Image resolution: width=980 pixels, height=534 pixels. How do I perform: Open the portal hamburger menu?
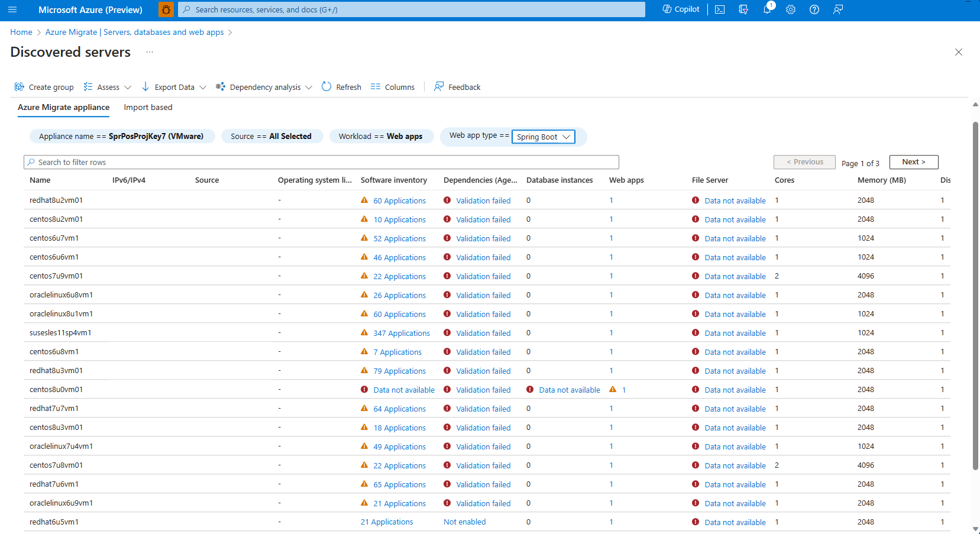(x=12, y=9)
